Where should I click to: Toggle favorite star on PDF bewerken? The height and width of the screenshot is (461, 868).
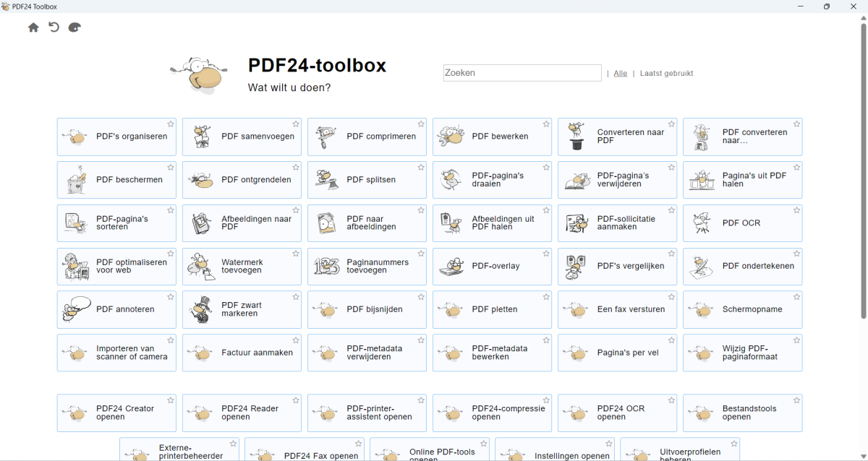point(546,124)
